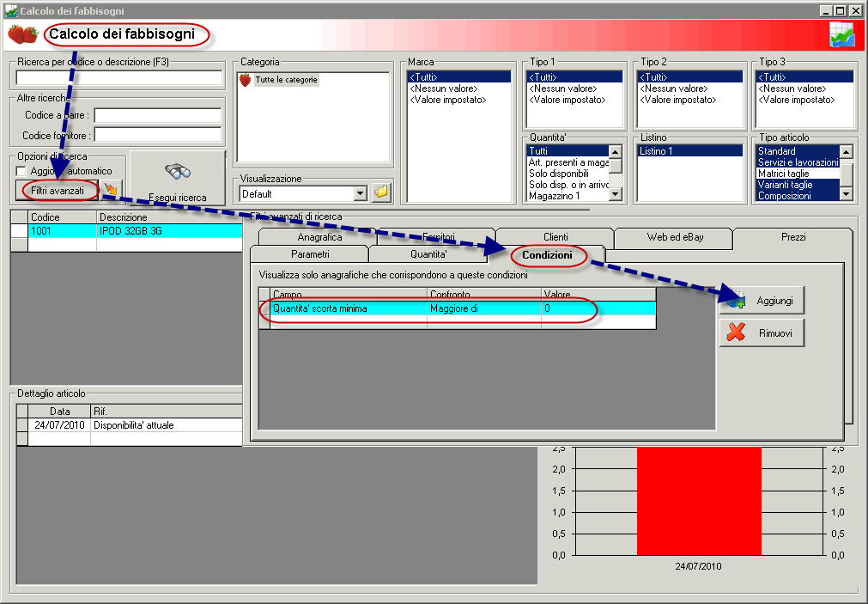Select Solo disp. o in arrivo entry
868x604 pixels.
[568, 185]
